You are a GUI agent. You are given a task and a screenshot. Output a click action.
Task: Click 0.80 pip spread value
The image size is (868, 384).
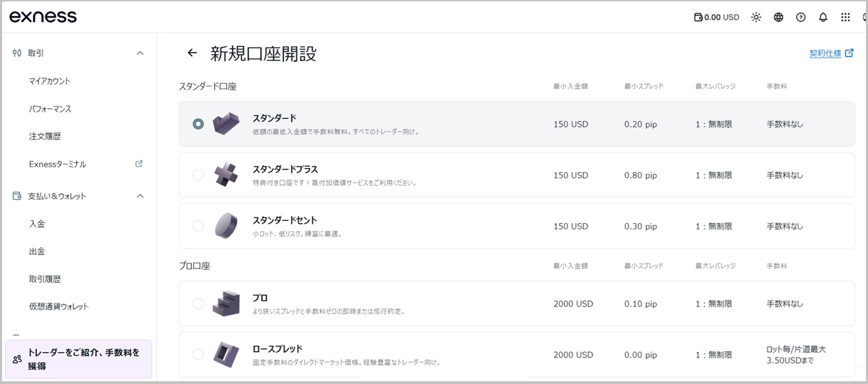click(x=641, y=175)
